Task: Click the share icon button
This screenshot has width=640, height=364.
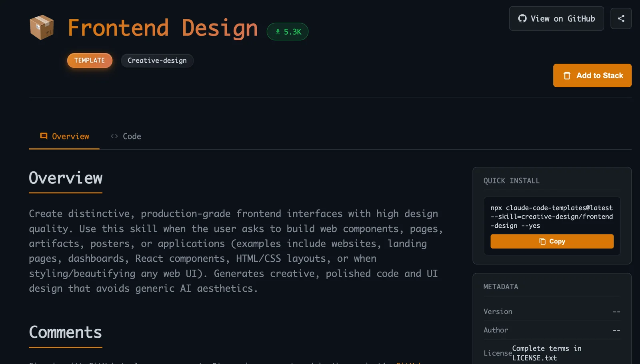Action: (621, 18)
